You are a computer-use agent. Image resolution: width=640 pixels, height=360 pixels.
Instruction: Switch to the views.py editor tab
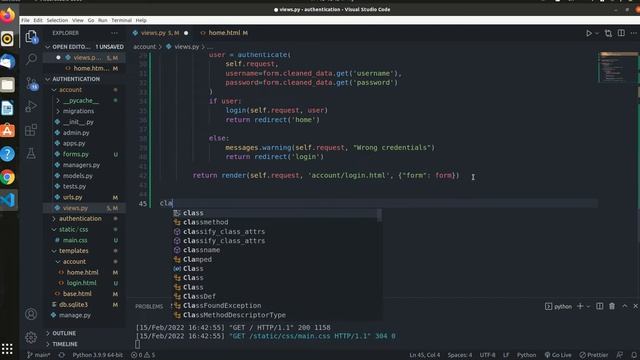(x=160, y=33)
